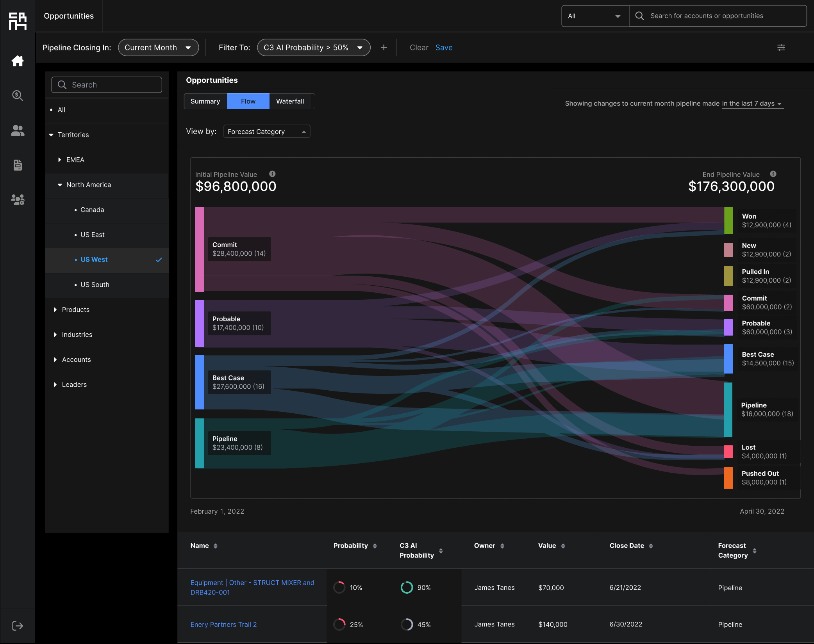Open the Enery Partners Trail 2 opportunity
Screen dimensions: 814x644
tap(223, 624)
